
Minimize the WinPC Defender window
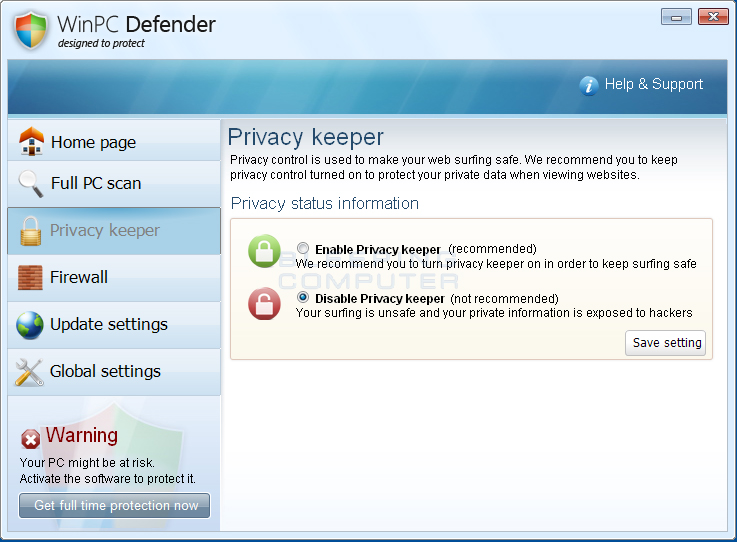tap(676, 17)
